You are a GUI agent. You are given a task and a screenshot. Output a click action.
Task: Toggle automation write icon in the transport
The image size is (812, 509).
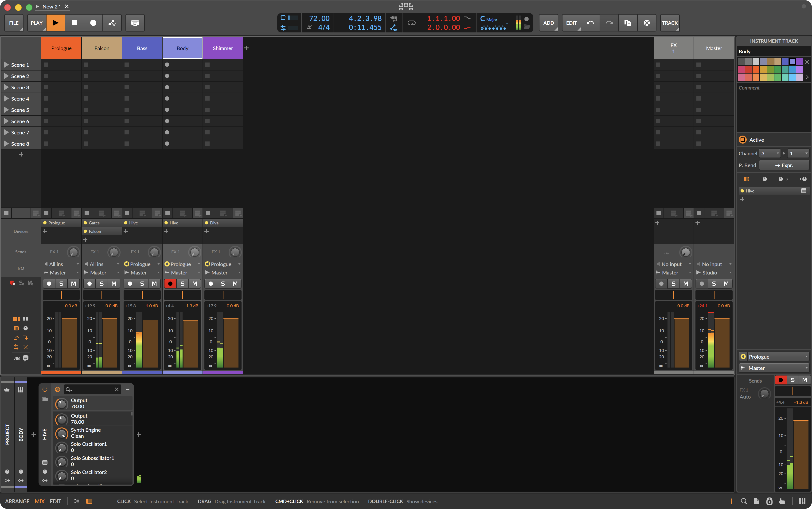[x=112, y=23]
